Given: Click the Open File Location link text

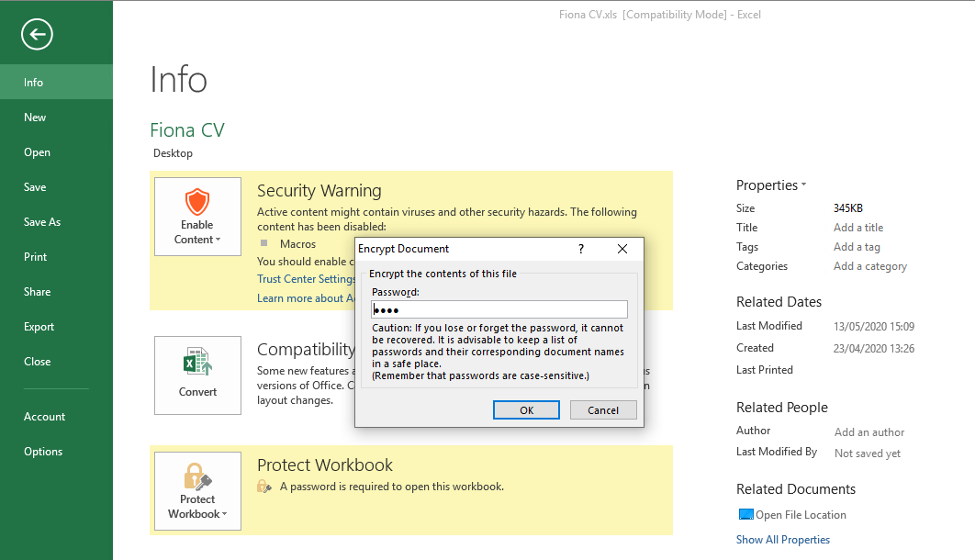Looking at the screenshot, I should coord(801,515).
